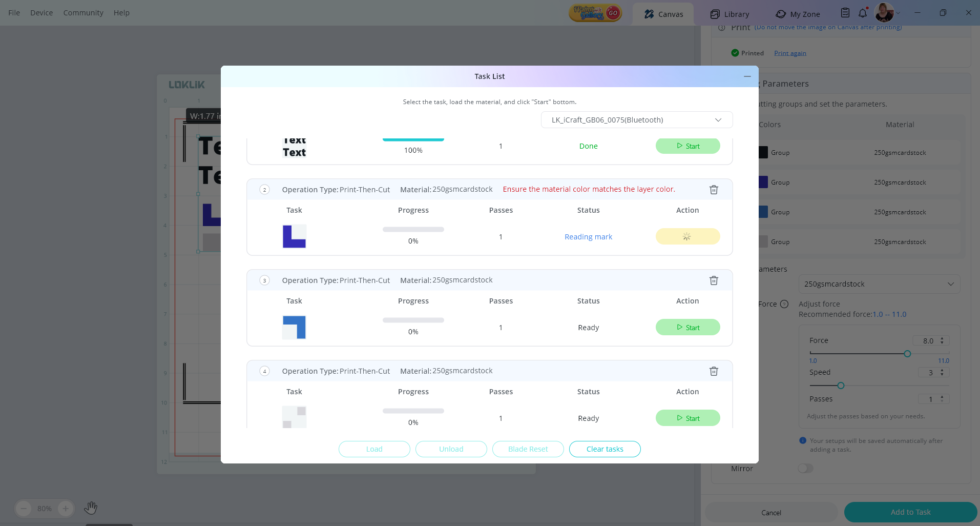Open notifications bell icon
This screenshot has width=980, height=526.
[x=863, y=13]
